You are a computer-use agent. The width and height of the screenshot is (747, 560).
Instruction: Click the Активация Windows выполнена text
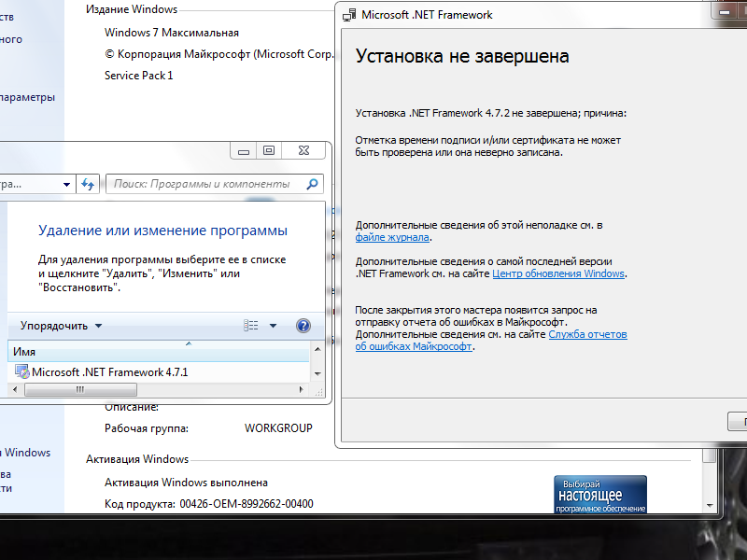186,483
